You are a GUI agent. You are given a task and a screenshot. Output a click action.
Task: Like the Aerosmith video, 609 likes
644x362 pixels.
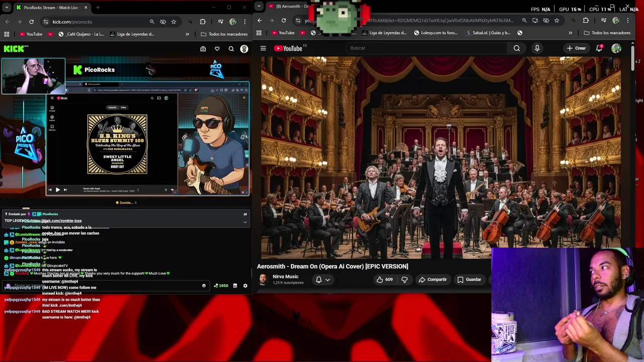[385, 280]
